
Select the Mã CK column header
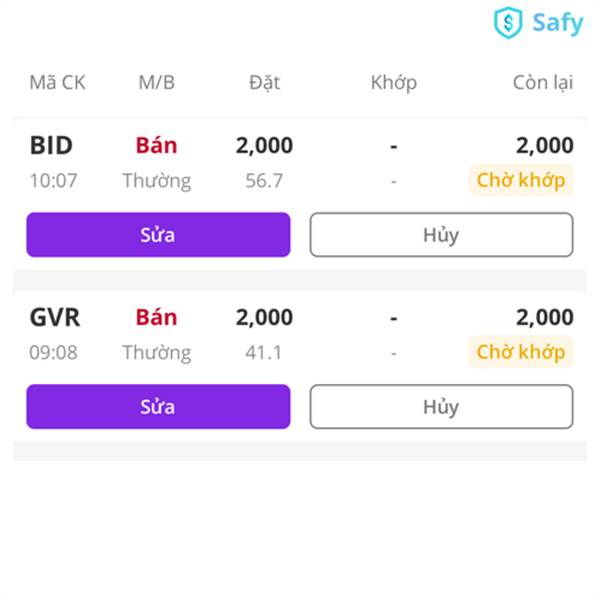click(57, 82)
